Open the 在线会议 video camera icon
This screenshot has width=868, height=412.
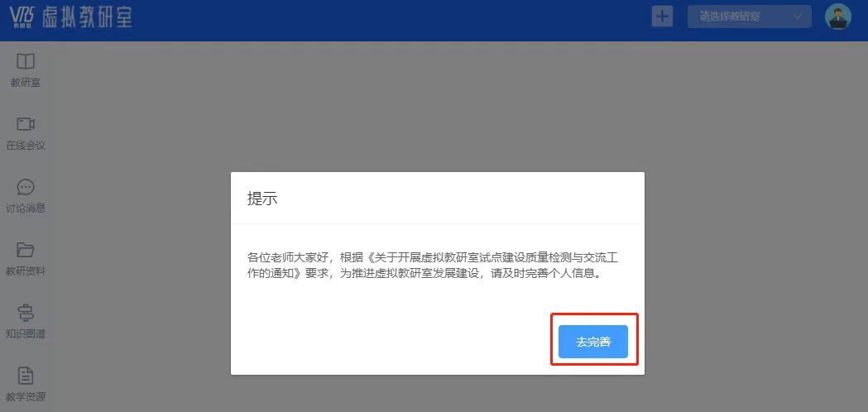26,124
